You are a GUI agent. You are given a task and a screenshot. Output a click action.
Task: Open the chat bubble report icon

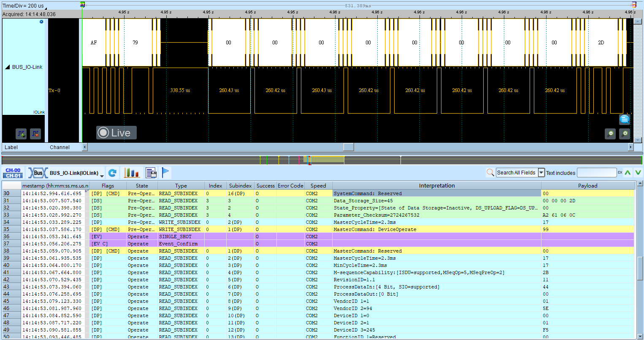625,120
